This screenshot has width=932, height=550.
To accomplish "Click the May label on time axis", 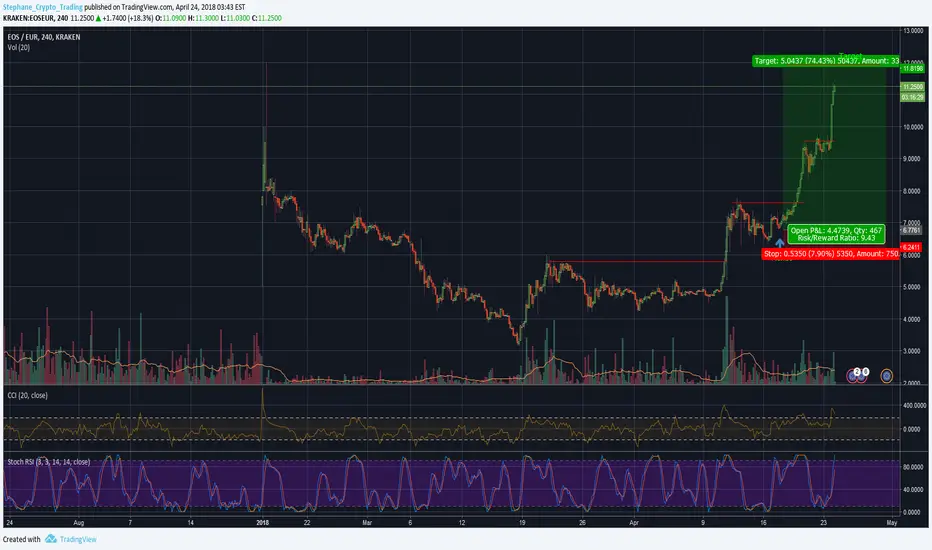I will pyautogui.click(x=892, y=523).
